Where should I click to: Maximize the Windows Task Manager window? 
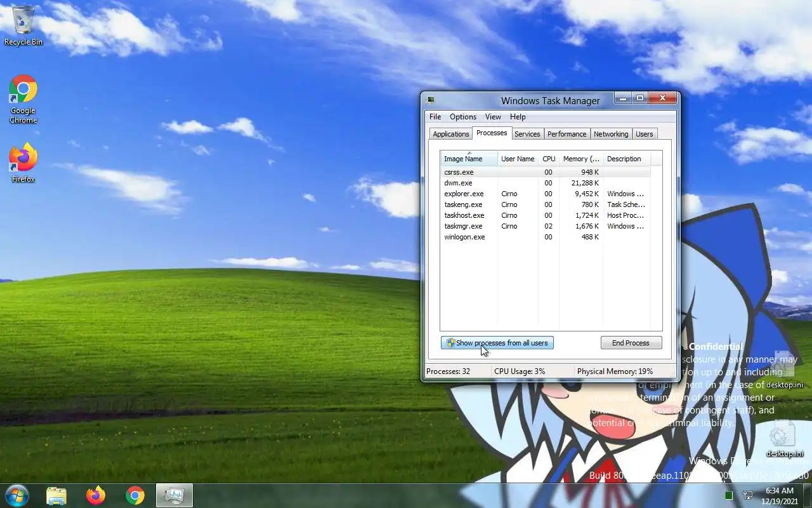pos(640,98)
